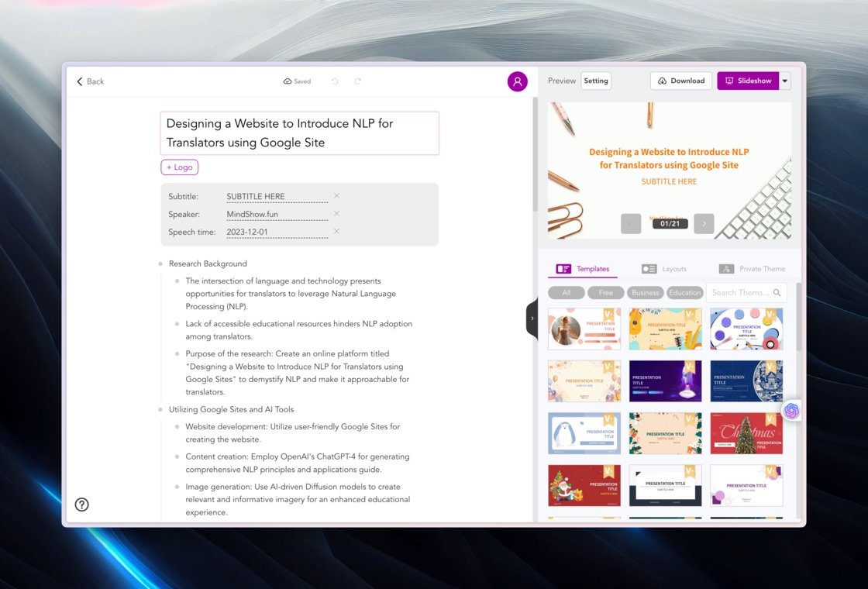Open the floating AI assistant icon

pyautogui.click(x=791, y=410)
